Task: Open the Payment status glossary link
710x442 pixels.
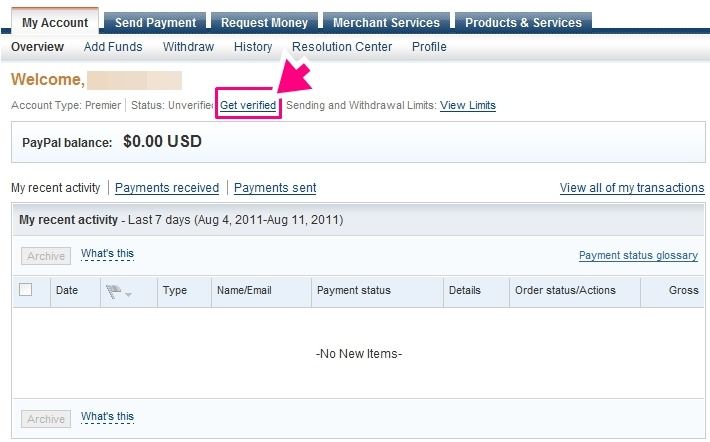Action: coord(638,255)
